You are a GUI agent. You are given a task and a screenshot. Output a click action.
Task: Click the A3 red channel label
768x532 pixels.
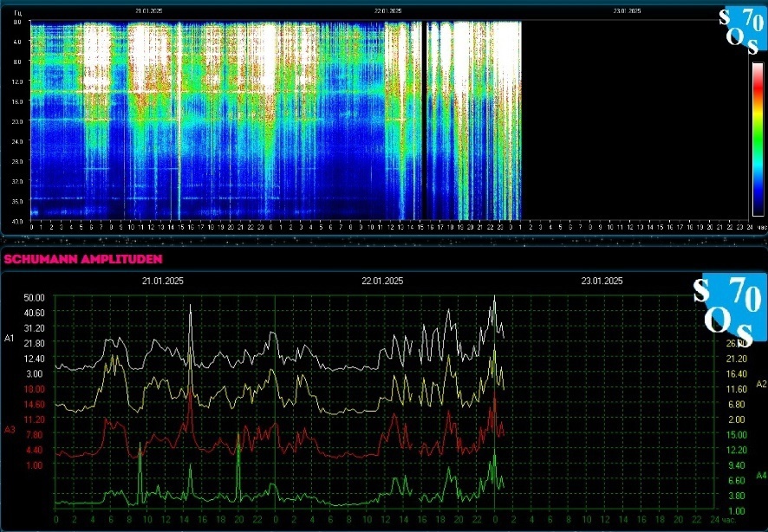(10, 429)
